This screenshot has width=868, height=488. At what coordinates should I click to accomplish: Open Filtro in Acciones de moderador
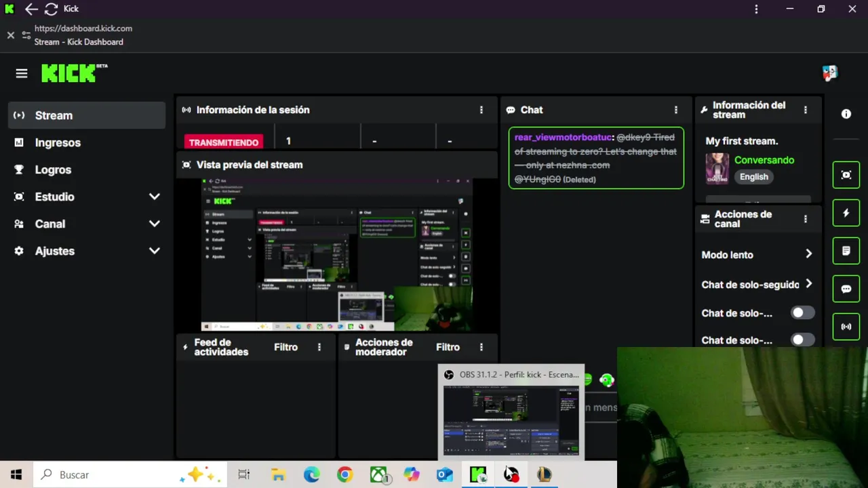[448, 347]
